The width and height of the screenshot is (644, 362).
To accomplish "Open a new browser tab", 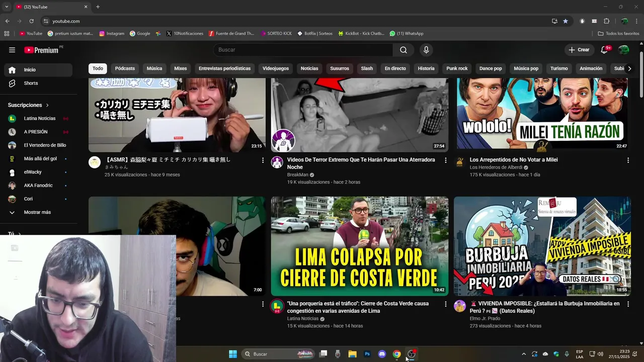I will click(98, 7).
